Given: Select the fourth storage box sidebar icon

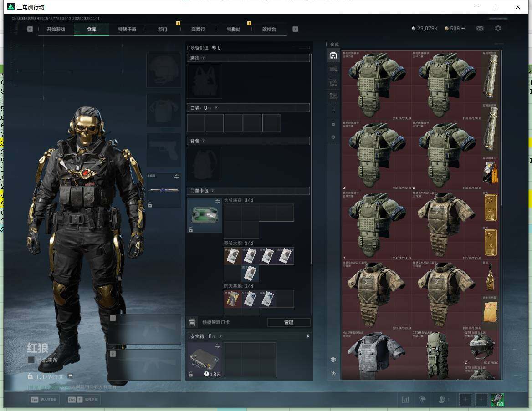Looking at the screenshot, I should coord(333,96).
